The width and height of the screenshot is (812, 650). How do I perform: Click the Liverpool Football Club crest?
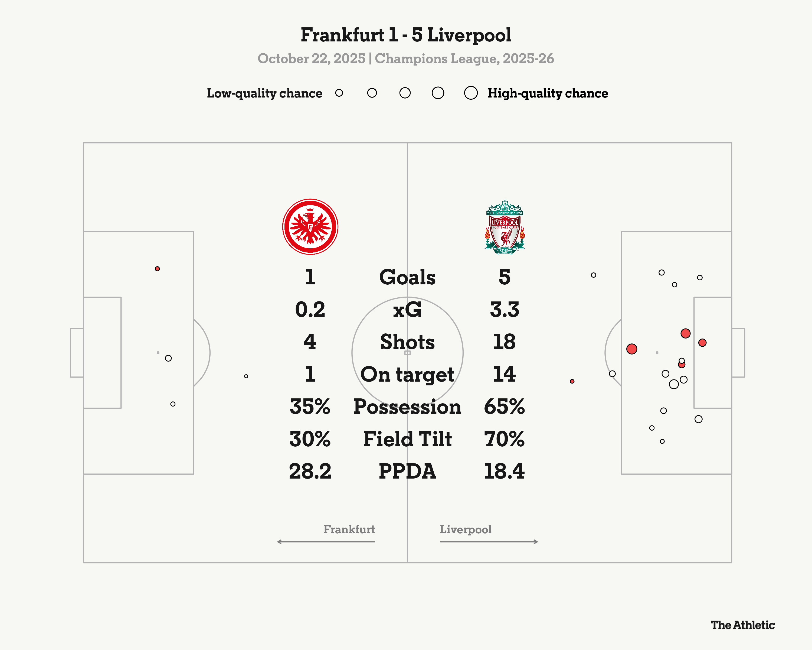pos(504,227)
